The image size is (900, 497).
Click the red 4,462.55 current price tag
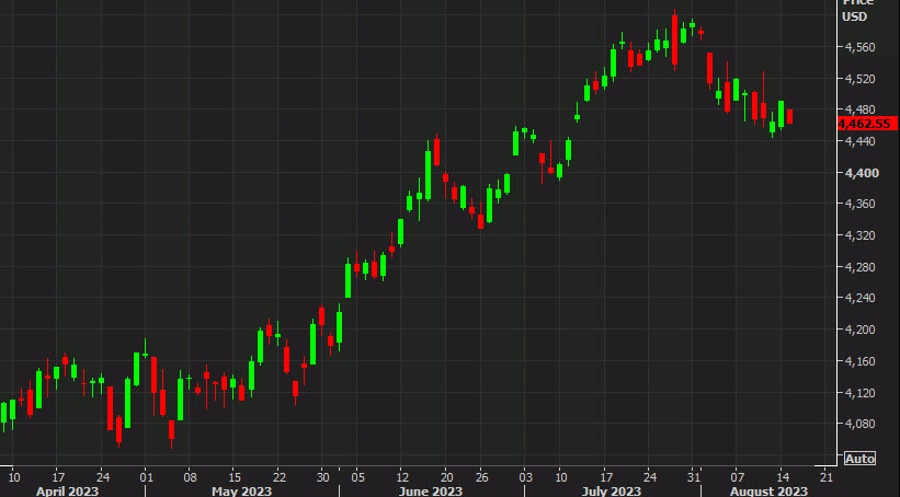pos(867,123)
